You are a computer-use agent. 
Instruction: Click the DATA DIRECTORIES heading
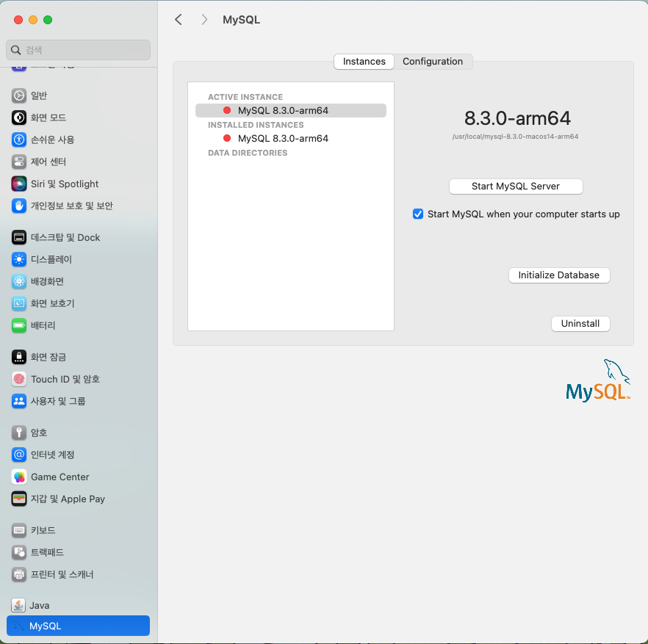point(248,153)
